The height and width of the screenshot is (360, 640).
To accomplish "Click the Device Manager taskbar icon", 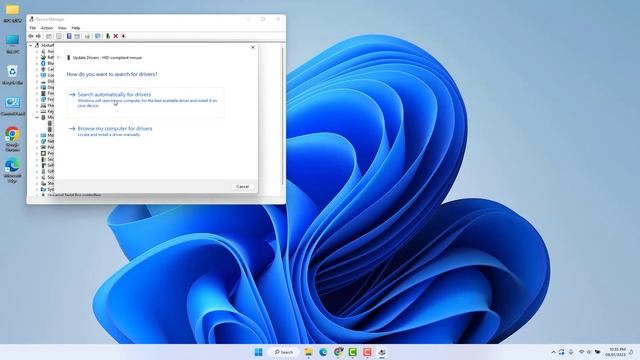I will [x=382, y=352].
